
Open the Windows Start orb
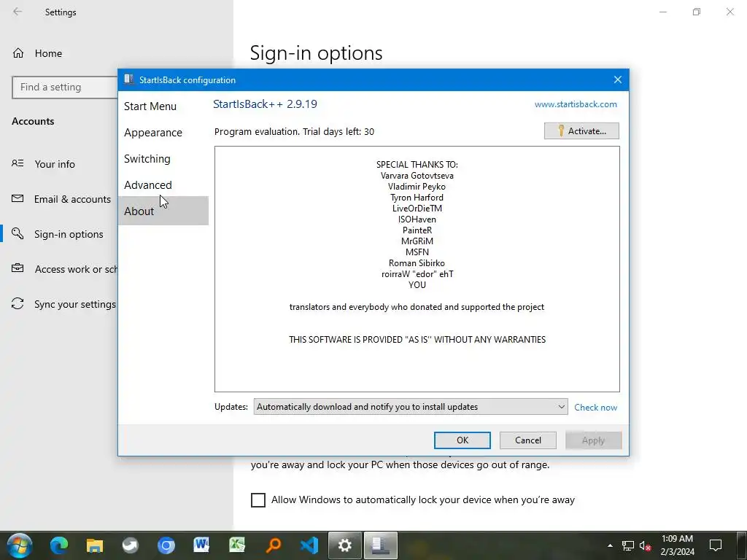[x=20, y=545]
